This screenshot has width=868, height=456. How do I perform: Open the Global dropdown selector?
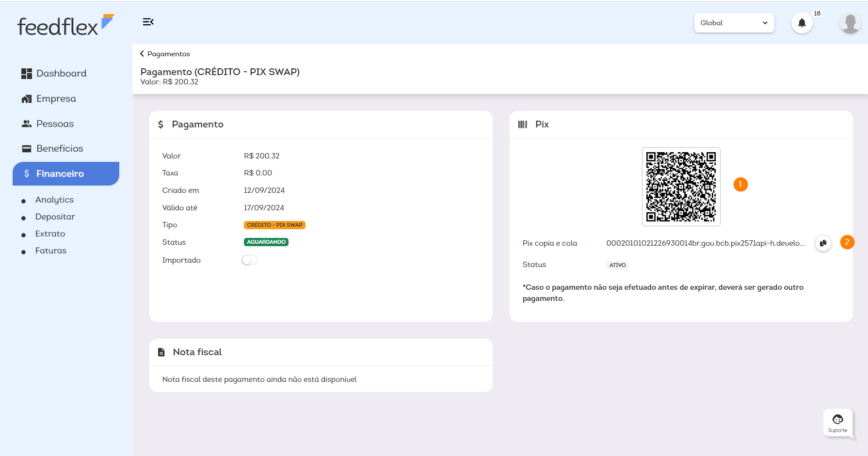click(x=734, y=23)
